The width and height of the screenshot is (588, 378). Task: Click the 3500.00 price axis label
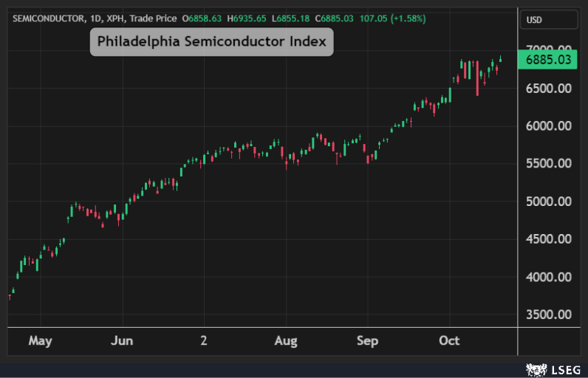[x=547, y=315]
